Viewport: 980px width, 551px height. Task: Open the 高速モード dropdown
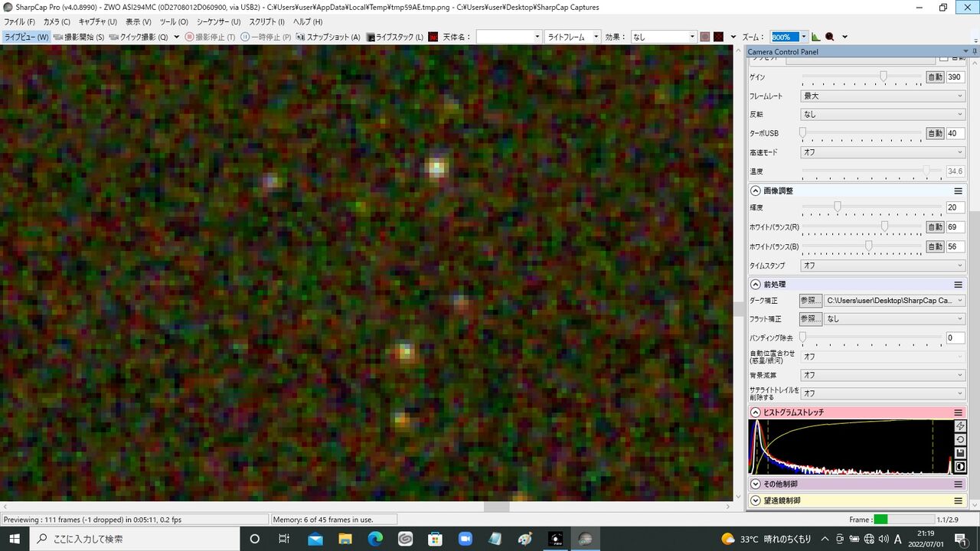(x=883, y=152)
